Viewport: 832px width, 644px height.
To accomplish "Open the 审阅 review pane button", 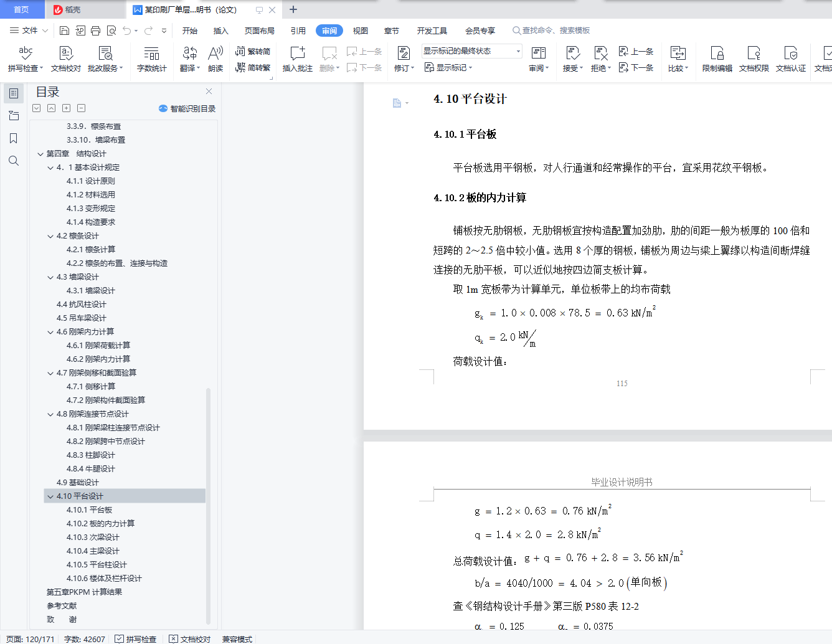I will [539, 59].
